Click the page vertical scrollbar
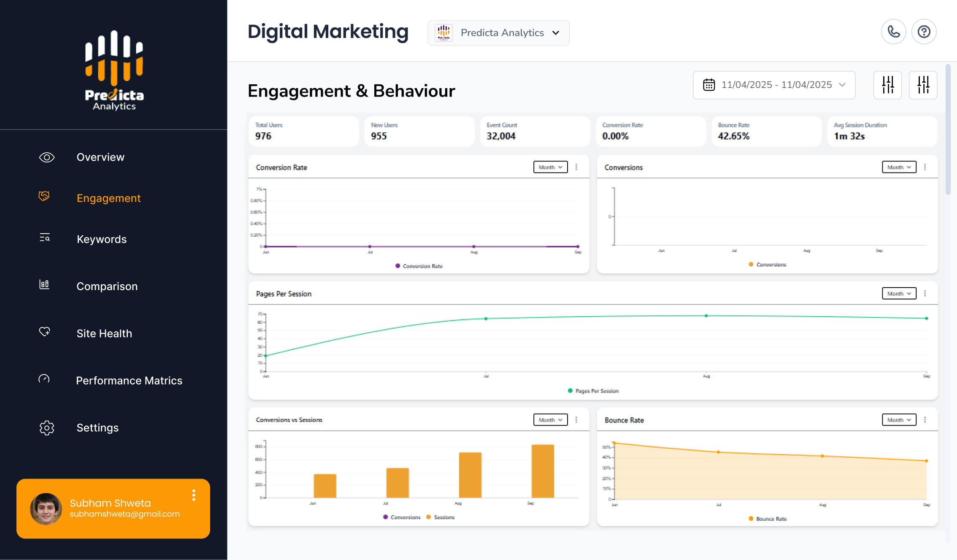 tap(948, 129)
